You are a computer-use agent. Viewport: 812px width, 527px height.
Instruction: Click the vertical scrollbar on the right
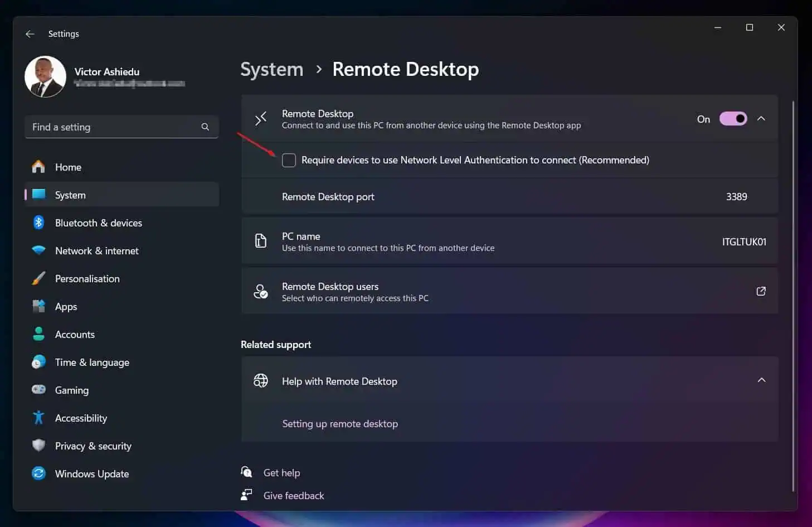click(x=793, y=296)
